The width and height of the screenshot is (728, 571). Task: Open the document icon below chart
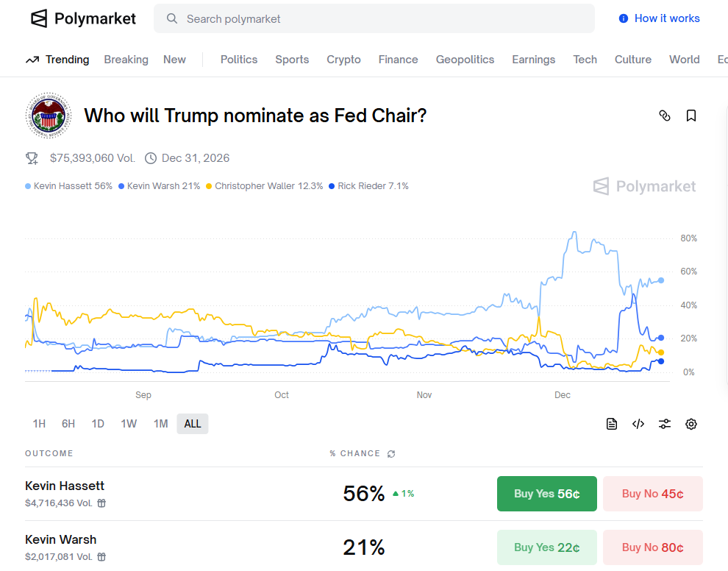click(x=612, y=424)
